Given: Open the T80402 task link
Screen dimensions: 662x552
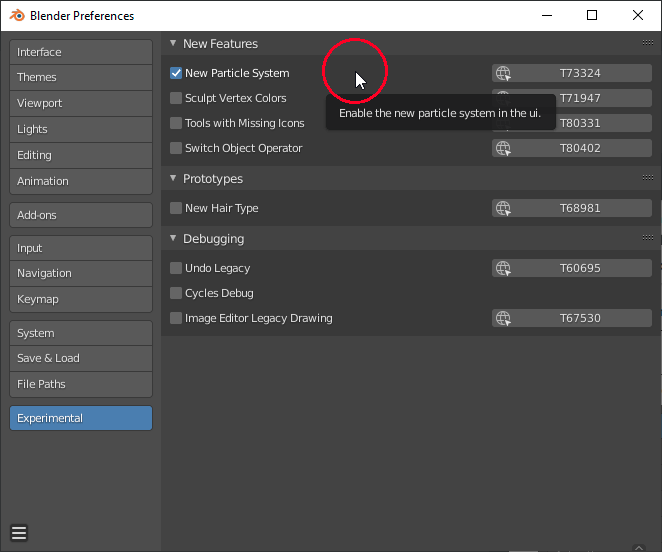Looking at the screenshot, I should 572,148.
